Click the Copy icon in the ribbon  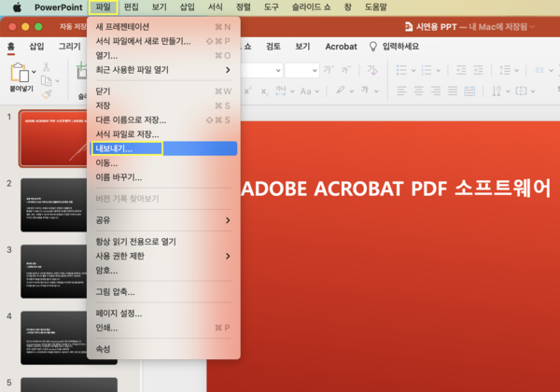click(x=46, y=81)
